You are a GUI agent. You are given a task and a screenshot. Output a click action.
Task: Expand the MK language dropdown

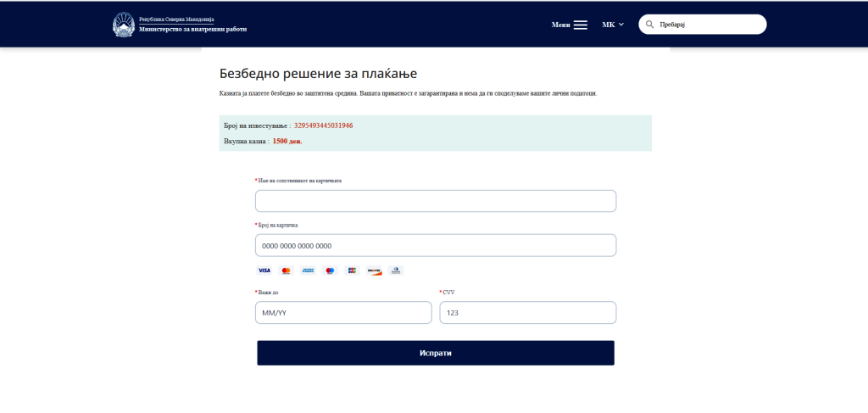(614, 25)
